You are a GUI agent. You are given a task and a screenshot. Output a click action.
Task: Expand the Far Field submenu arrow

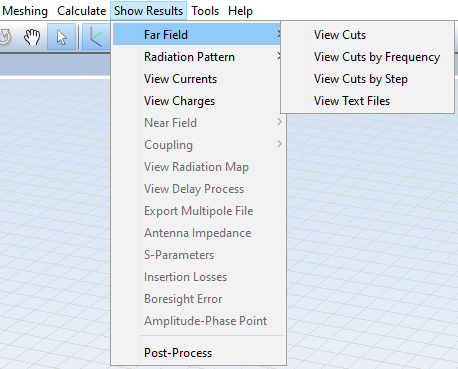(x=279, y=34)
